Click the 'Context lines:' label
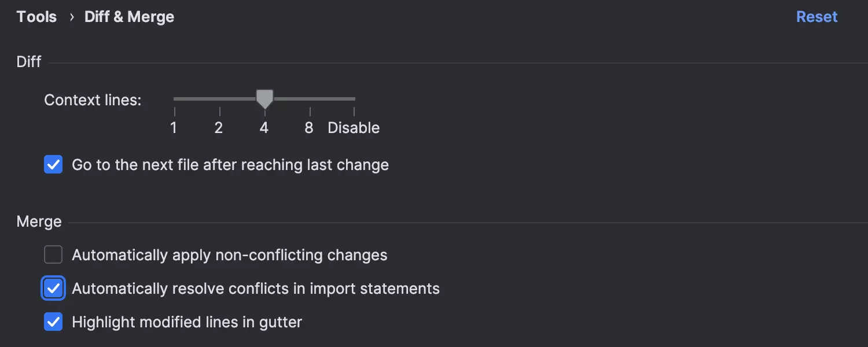The width and height of the screenshot is (868, 347). point(93,100)
